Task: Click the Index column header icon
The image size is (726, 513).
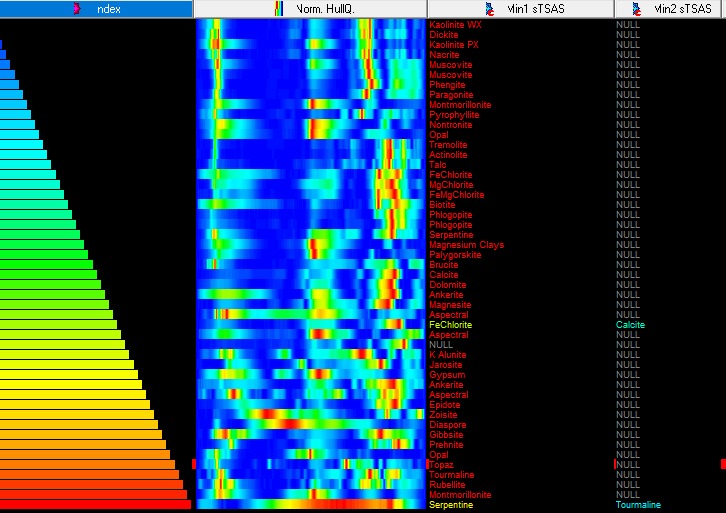Action: (x=77, y=8)
